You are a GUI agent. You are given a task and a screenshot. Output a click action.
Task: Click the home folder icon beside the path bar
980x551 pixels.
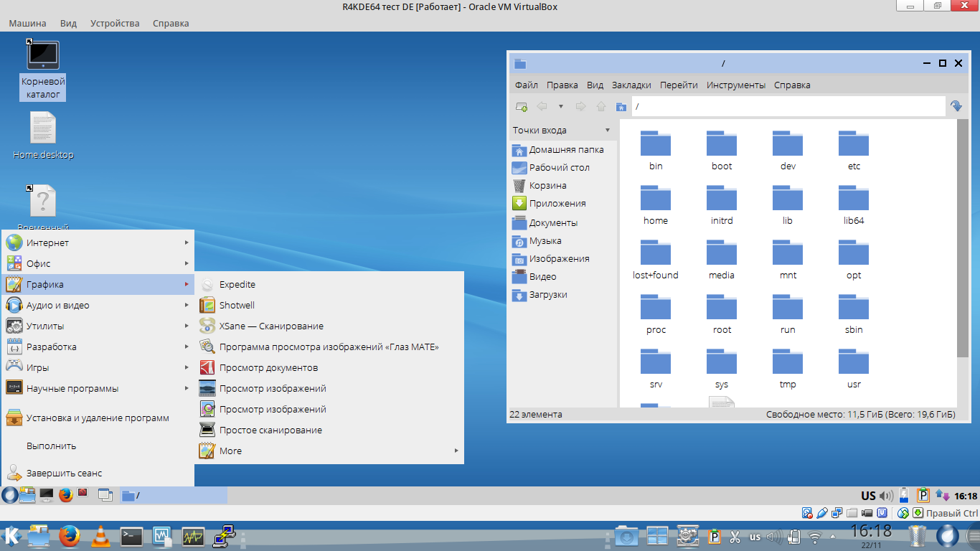621,106
